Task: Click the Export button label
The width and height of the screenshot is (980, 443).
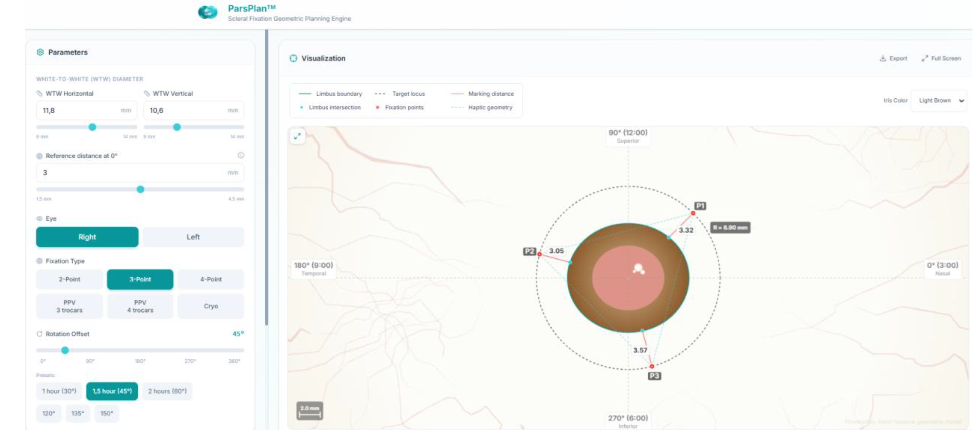Action: [x=898, y=58]
